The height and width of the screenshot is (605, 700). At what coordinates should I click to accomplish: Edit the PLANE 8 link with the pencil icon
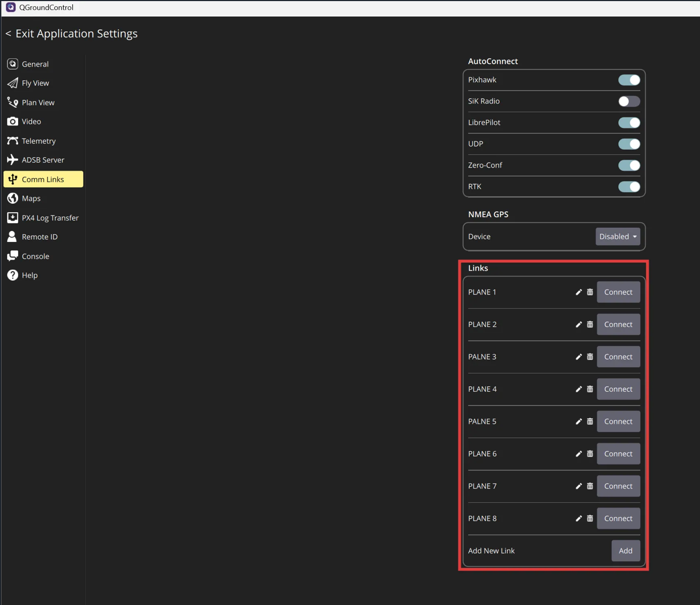(579, 518)
